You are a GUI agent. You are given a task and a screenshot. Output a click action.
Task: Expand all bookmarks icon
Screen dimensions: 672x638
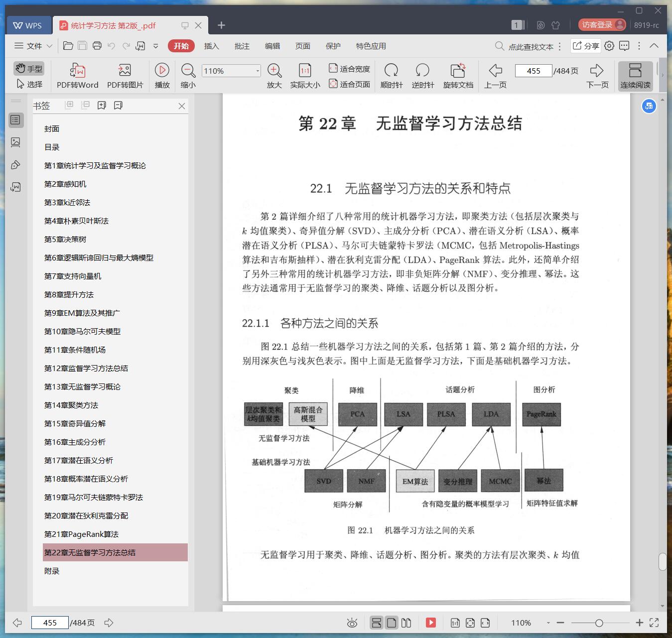click(69, 105)
